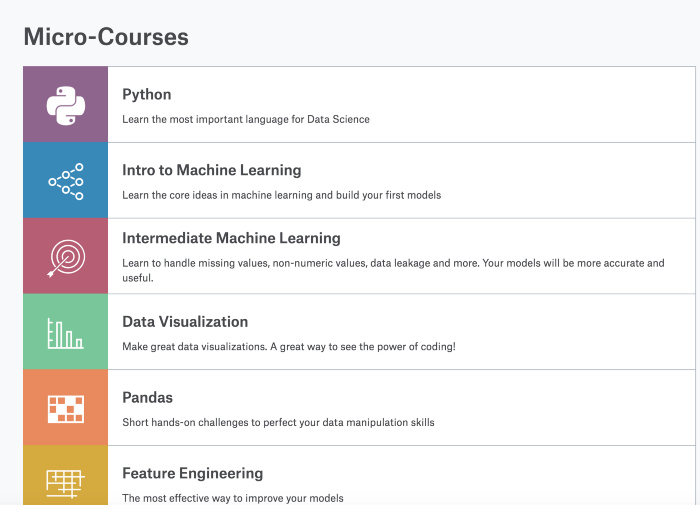700x505 pixels.
Task: Click the Python snake logo icon
Action: [65, 105]
